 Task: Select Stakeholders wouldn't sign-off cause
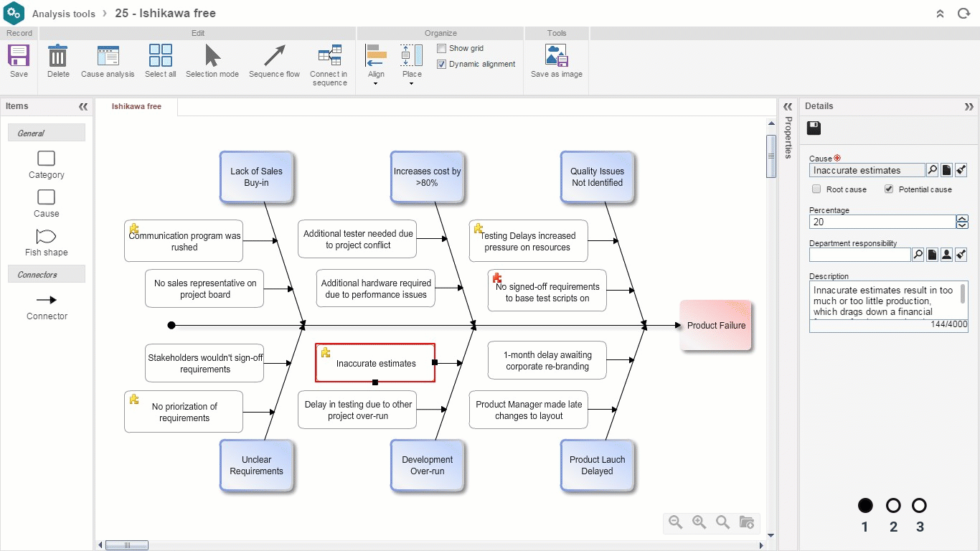(x=204, y=363)
